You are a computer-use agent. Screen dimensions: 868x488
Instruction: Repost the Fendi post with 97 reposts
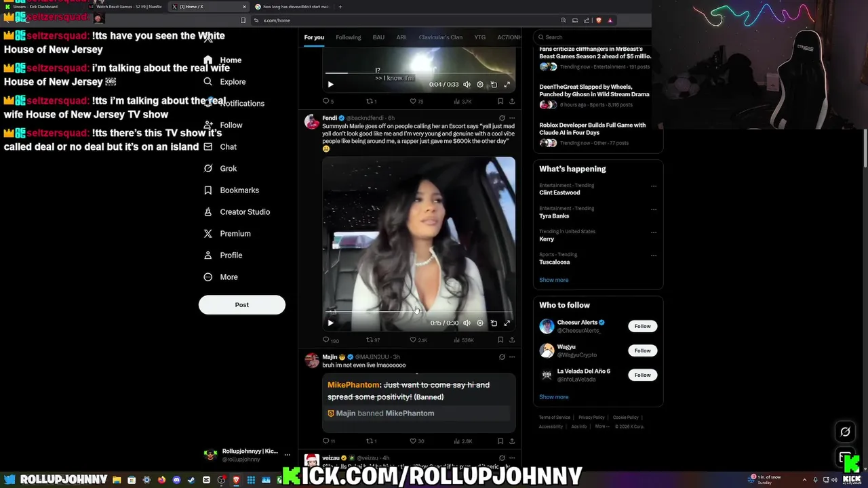click(x=373, y=340)
